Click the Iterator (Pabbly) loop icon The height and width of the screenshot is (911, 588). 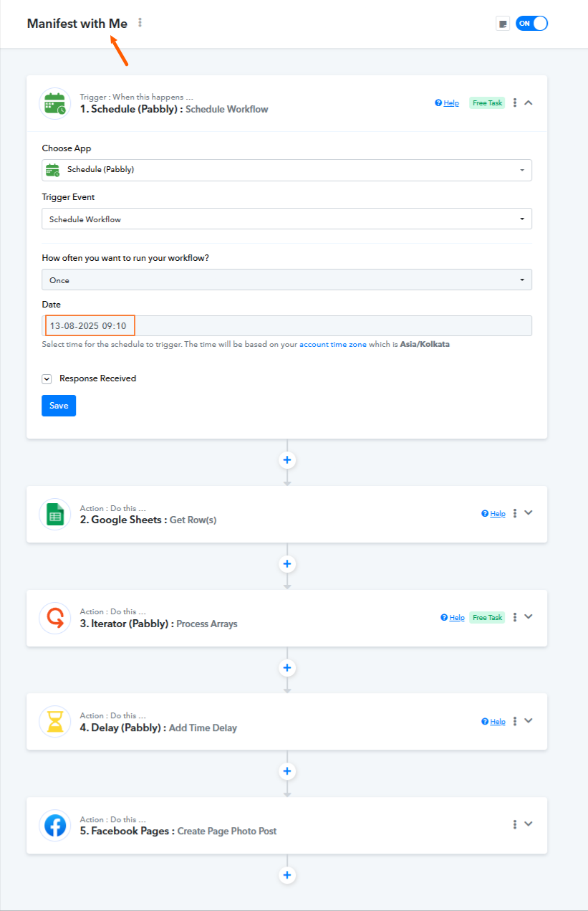pyautogui.click(x=55, y=617)
